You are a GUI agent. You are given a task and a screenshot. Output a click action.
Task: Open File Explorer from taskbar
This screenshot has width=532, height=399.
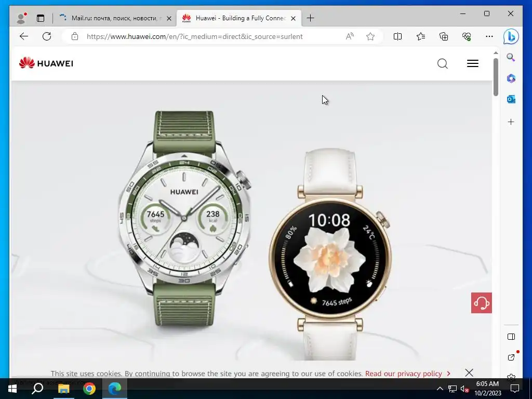63,389
